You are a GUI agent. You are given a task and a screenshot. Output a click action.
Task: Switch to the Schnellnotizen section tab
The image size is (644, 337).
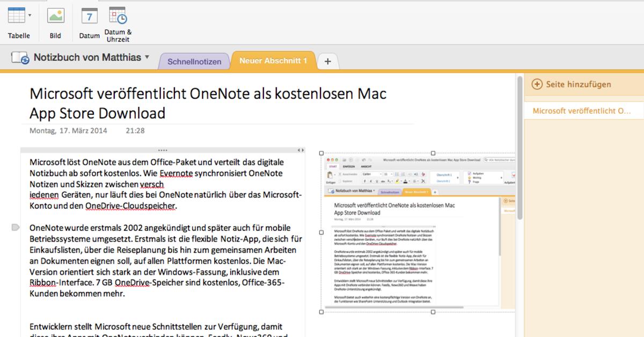point(194,61)
